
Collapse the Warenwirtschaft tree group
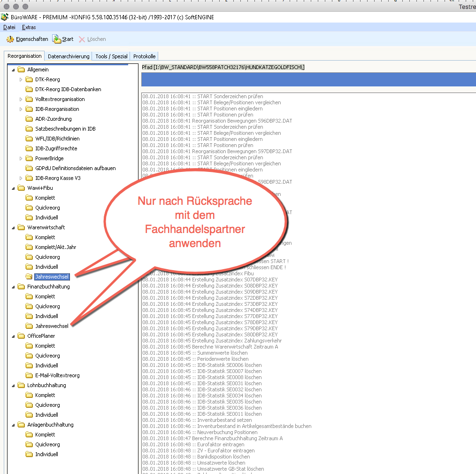13,227
